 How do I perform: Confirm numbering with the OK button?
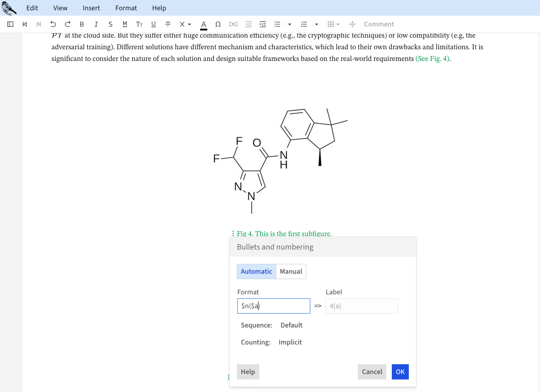400,372
